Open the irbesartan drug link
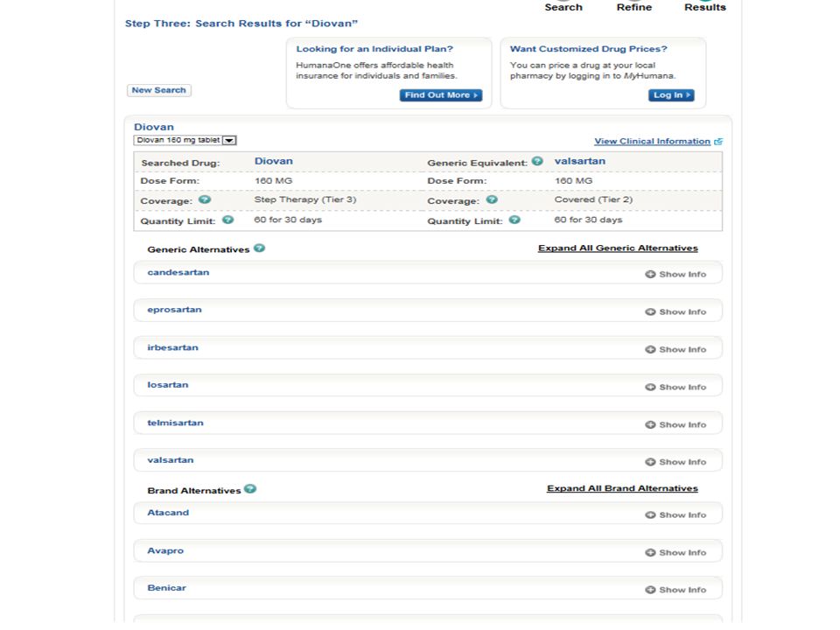 (x=172, y=347)
